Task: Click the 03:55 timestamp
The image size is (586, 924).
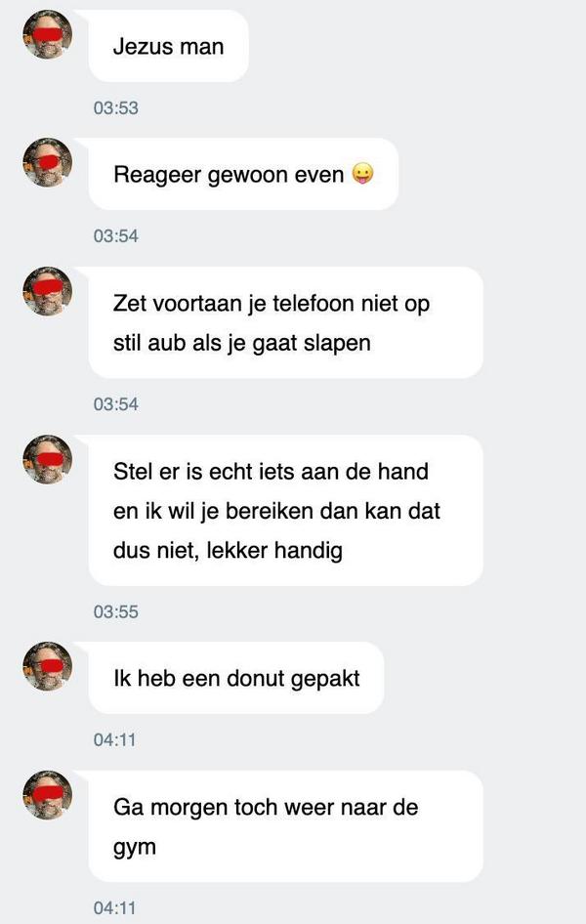Action: [116, 611]
